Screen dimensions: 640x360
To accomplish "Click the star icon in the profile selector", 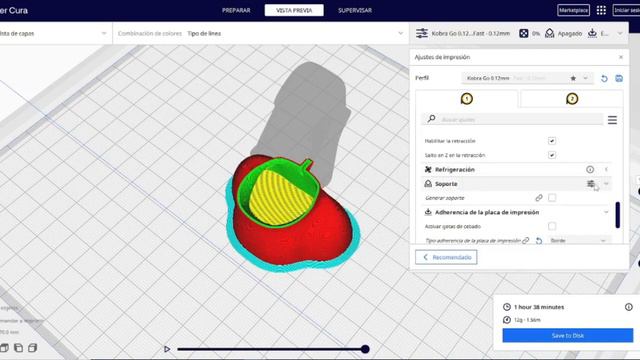I will coord(573,78).
